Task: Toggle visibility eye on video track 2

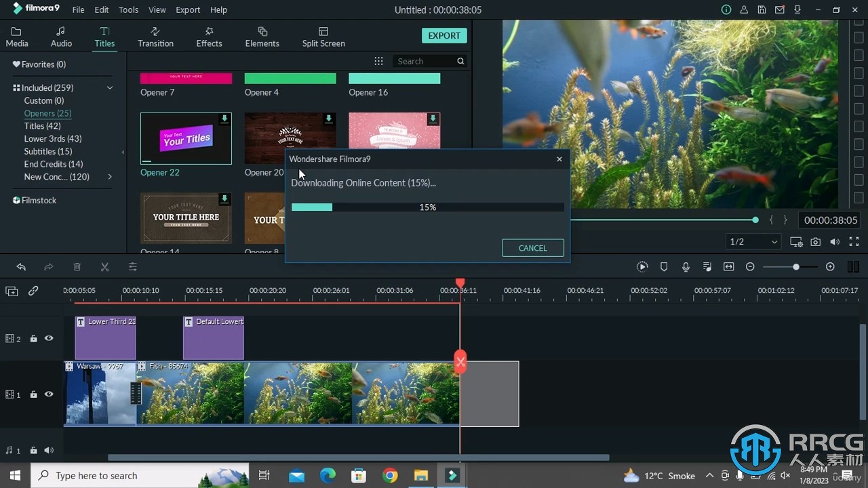Action: [x=49, y=338]
